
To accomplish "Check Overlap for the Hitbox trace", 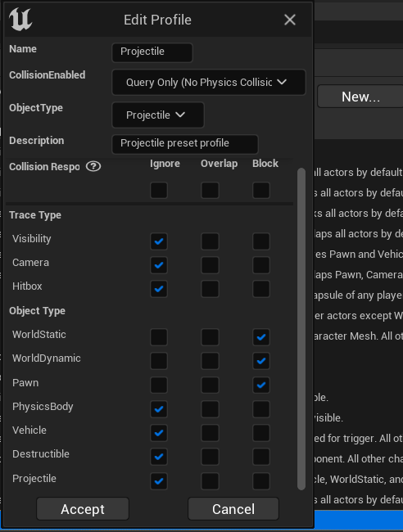I will tap(210, 289).
